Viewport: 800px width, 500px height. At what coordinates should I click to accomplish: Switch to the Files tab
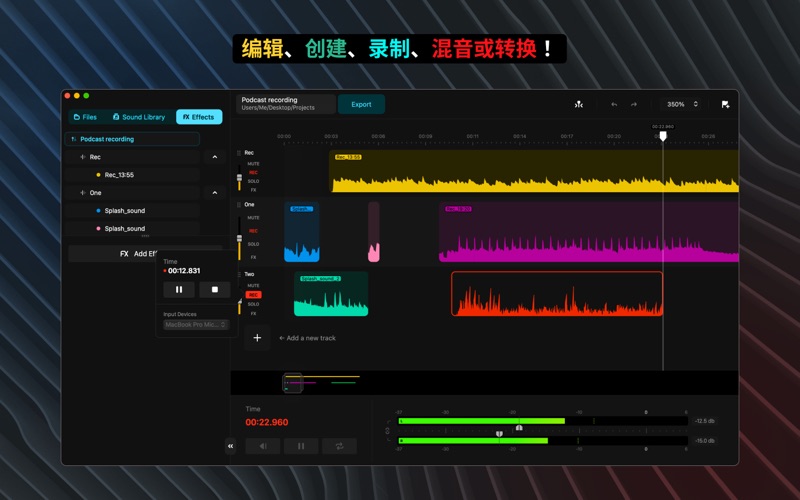85,117
